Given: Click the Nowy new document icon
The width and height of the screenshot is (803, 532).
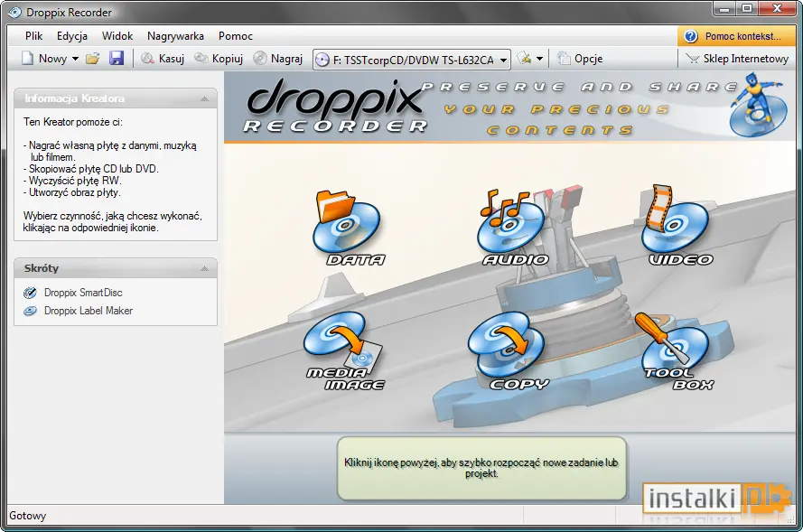Looking at the screenshot, I should click(28, 59).
